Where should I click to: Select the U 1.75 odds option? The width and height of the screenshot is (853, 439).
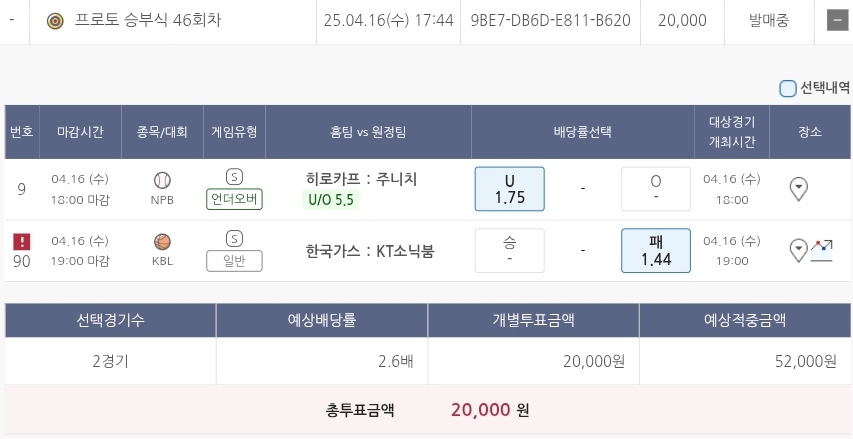(x=509, y=189)
